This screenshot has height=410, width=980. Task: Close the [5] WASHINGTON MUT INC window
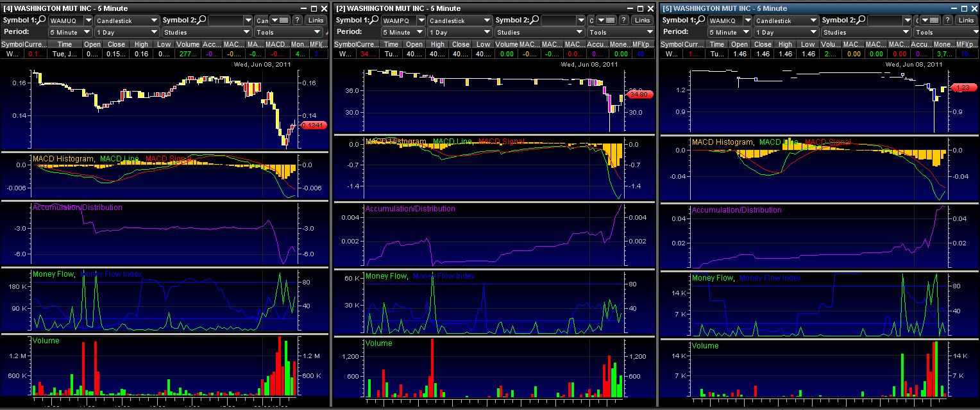[x=974, y=8]
